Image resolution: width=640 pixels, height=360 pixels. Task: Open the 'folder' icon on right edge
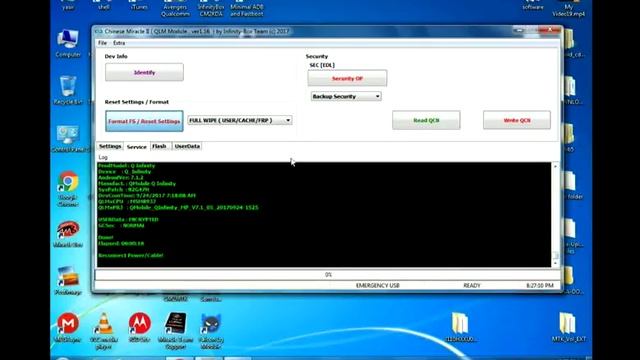(571, 186)
